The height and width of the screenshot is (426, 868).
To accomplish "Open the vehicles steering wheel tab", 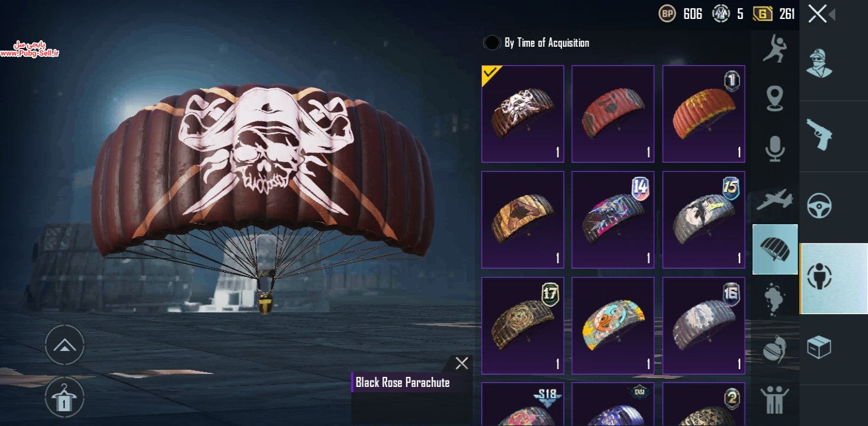I will (819, 206).
